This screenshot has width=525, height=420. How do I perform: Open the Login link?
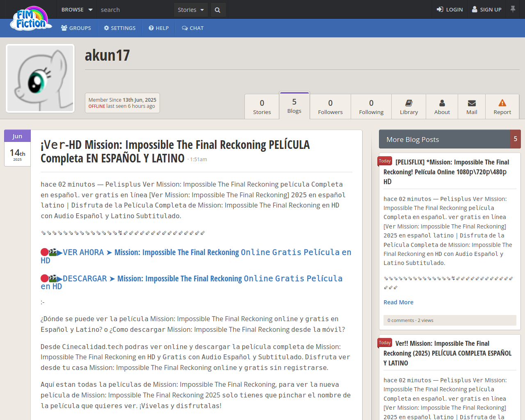click(x=450, y=9)
